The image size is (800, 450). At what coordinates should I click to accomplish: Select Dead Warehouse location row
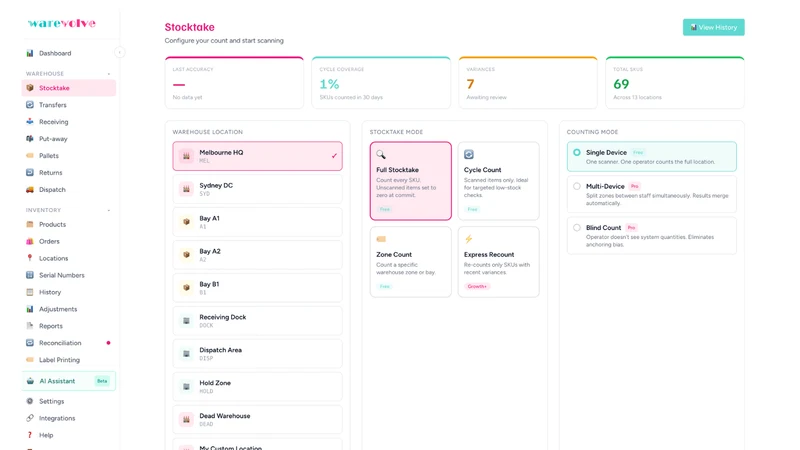tap(258, 419)
